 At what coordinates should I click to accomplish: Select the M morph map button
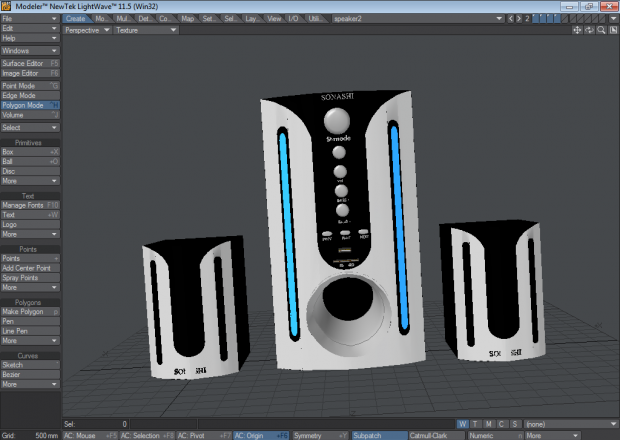point(488,424)
